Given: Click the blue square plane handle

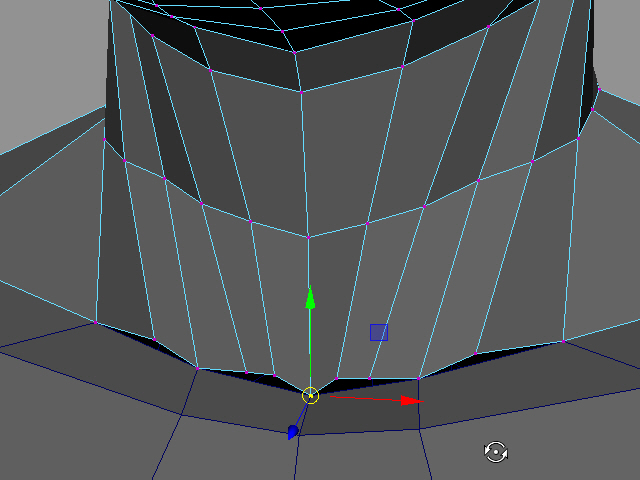Looking at the screenshot, I should (x=379, y=332).
